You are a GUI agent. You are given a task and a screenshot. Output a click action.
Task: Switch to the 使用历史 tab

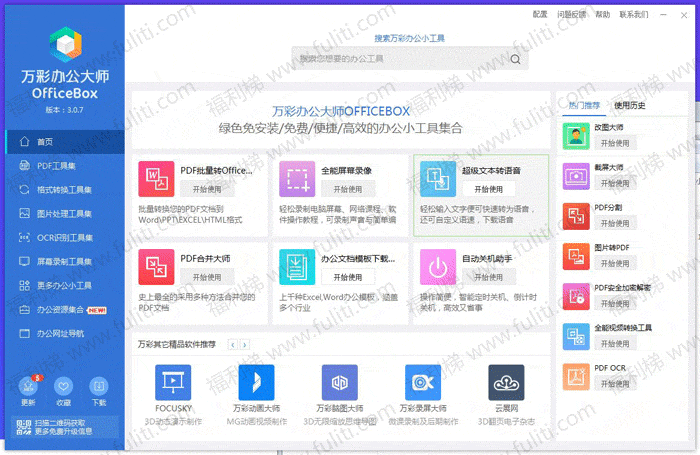[x=630, y=105]
